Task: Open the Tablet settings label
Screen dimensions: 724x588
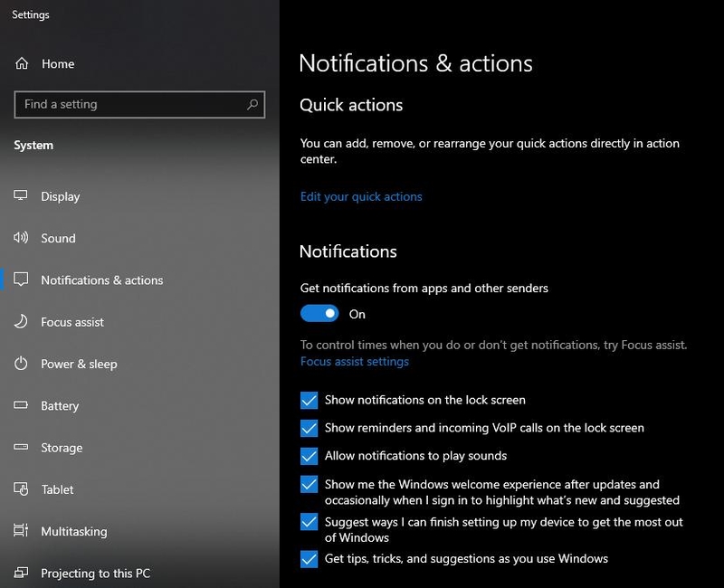Action: [57, 489]
